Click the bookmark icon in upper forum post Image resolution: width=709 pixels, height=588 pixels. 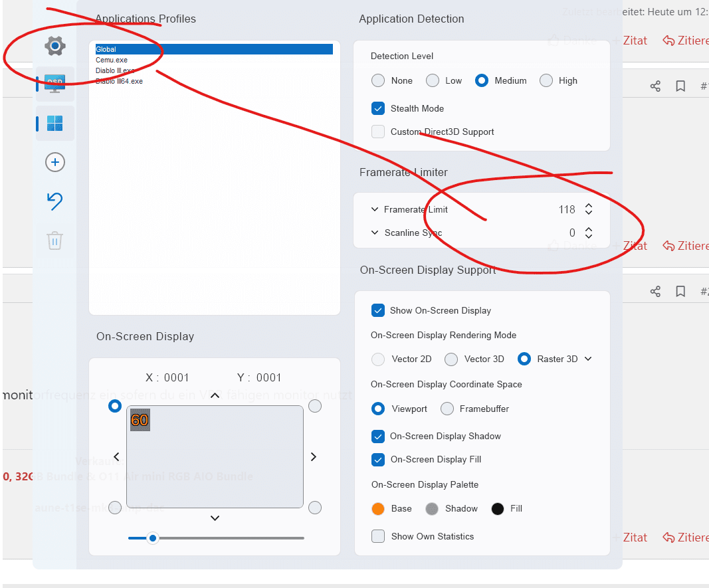(680, 86)
